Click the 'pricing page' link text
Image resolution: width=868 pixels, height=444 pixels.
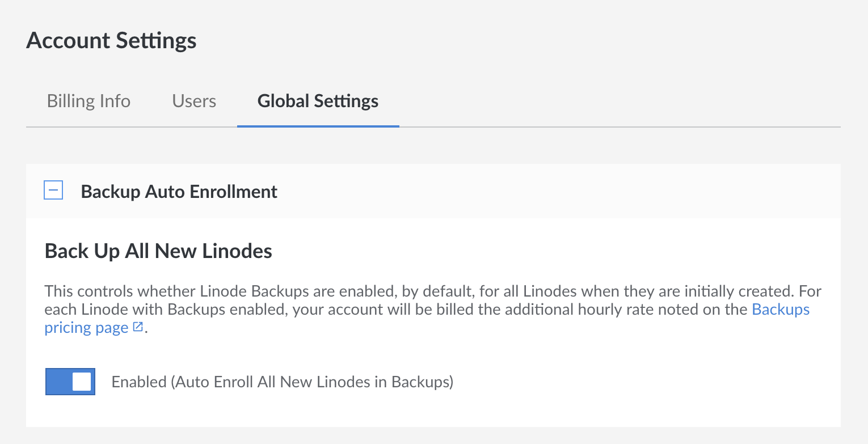[87, 328]
